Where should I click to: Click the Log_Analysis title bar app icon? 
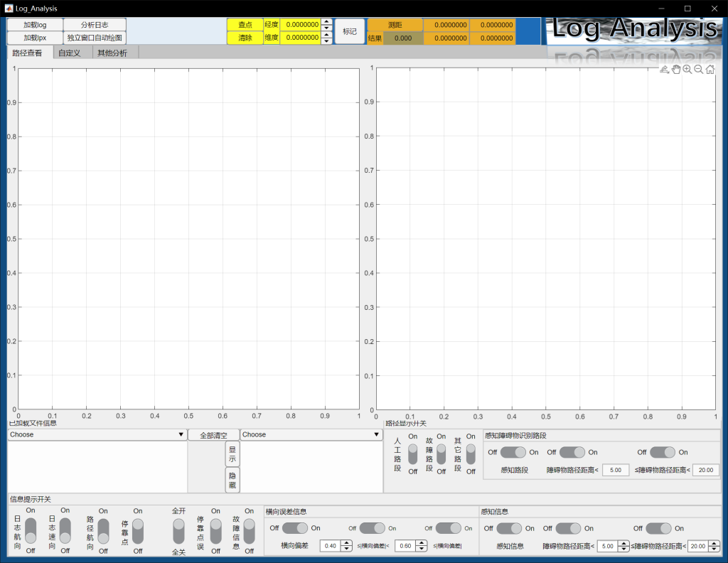9,8
